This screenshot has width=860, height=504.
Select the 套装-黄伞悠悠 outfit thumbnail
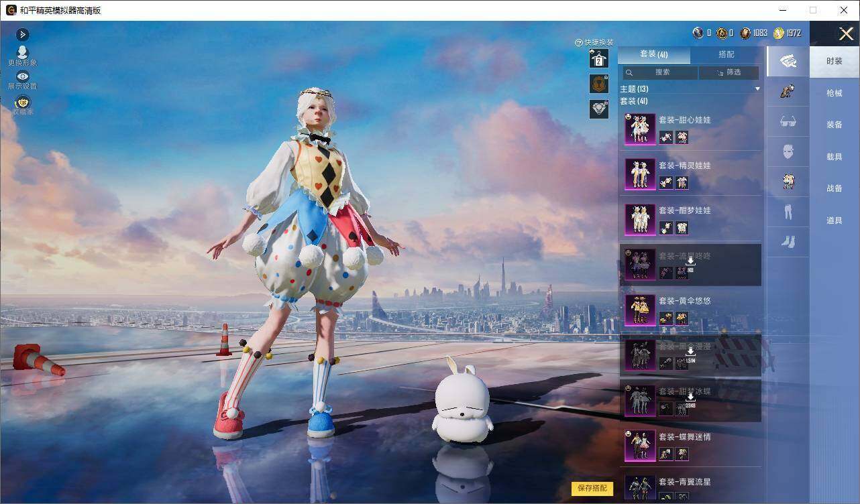click(x=640, y=310)
